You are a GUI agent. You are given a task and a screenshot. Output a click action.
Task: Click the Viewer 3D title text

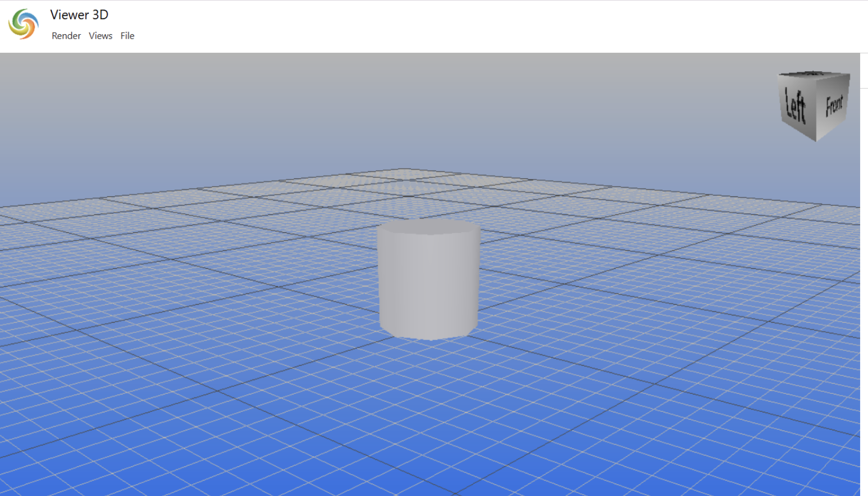pos(79,15)
